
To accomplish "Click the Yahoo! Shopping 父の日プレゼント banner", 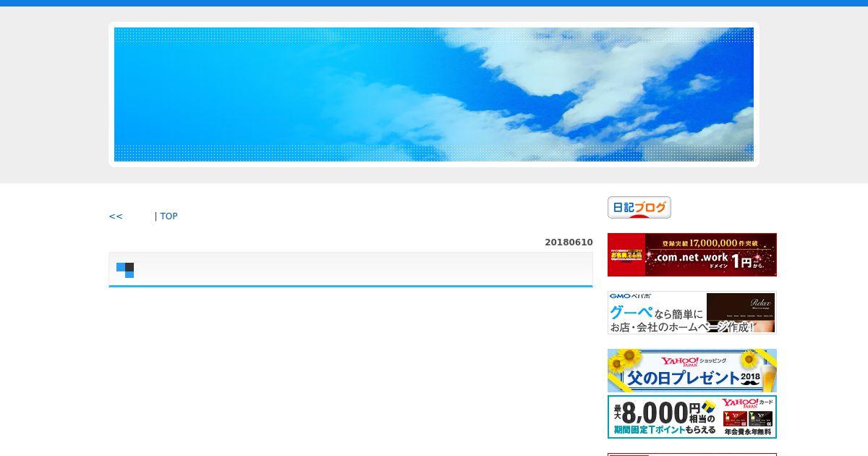I will (692, 371).
